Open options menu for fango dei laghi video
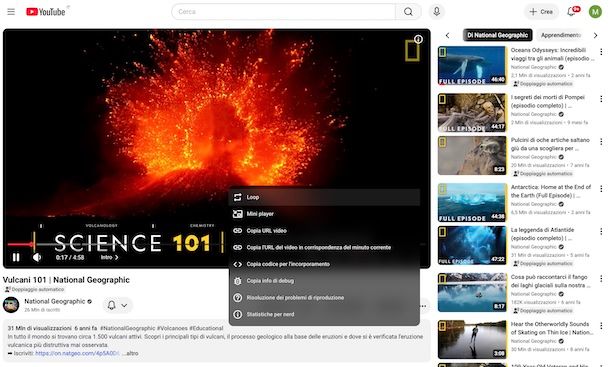Viewport: 610px width, 367px height. (601, 279)
